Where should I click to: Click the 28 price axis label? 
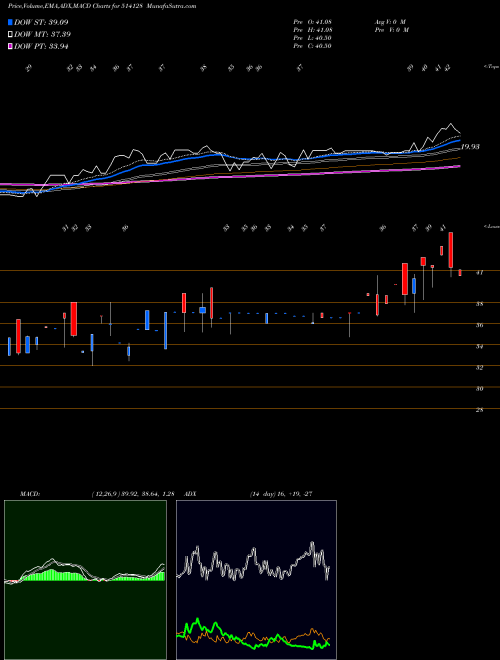point(479,410)
